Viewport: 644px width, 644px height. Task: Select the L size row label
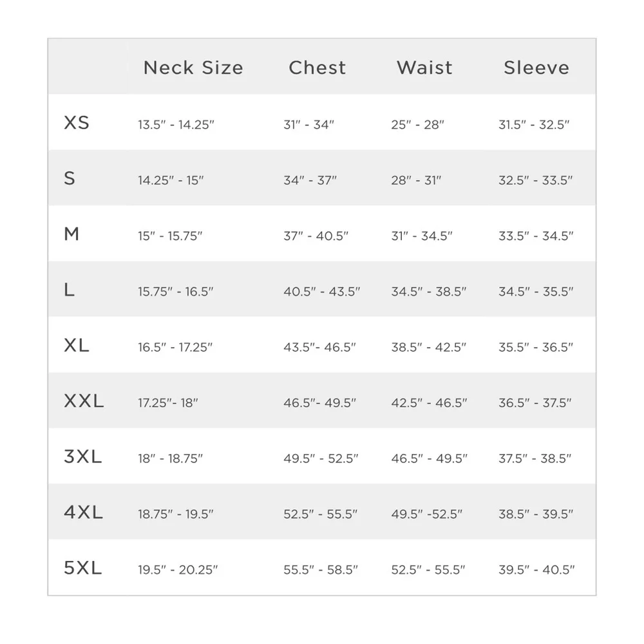click(x=70, y=290)
